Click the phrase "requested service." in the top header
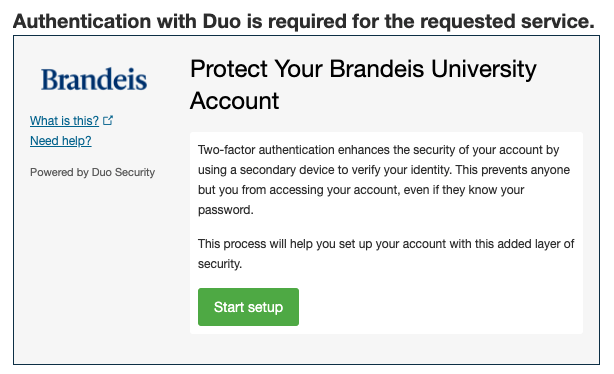 click(x=507, y=22)
